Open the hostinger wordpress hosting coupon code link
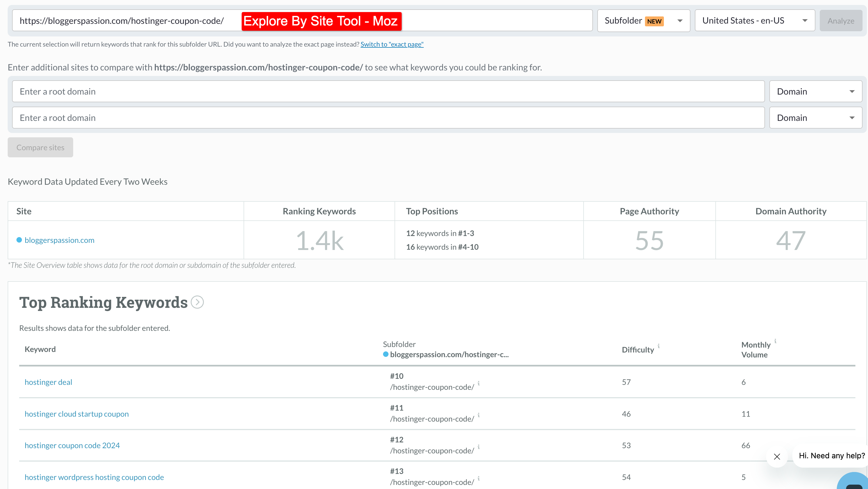Image resolution: width=868 pixels, height=489 pixels. pyautogui.click(x=94, y=477)
